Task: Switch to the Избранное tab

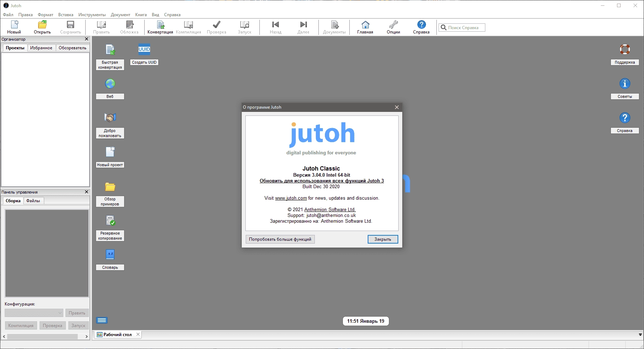Action: [x=41, y=48]
